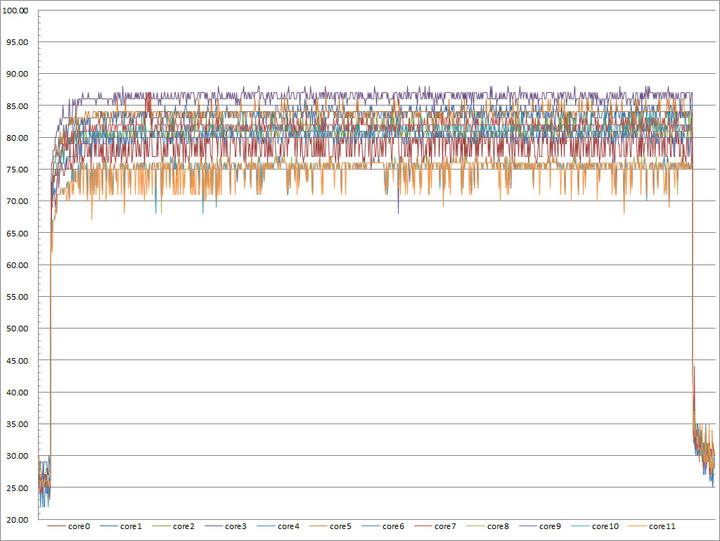Click the 25.00 axis label
Image resolution: width=720 pixels, height=541 pixels.
17,488
